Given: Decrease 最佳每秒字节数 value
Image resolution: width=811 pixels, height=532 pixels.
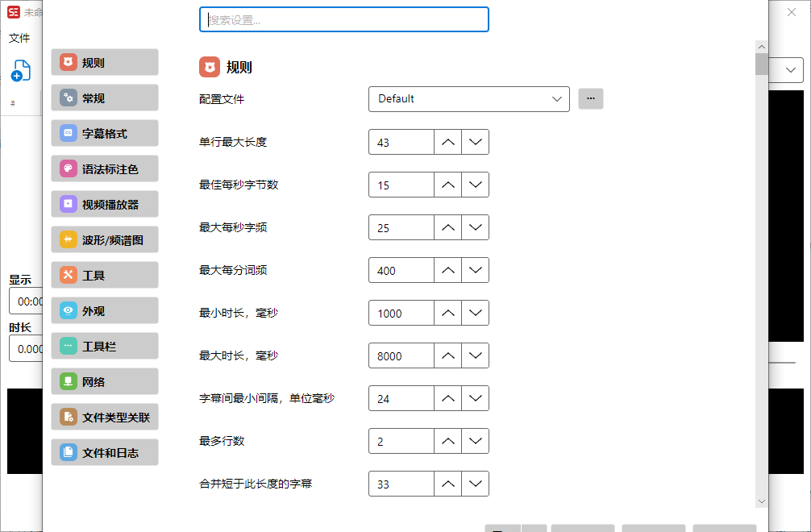Looking at the screenshot, I should (476, 185).
